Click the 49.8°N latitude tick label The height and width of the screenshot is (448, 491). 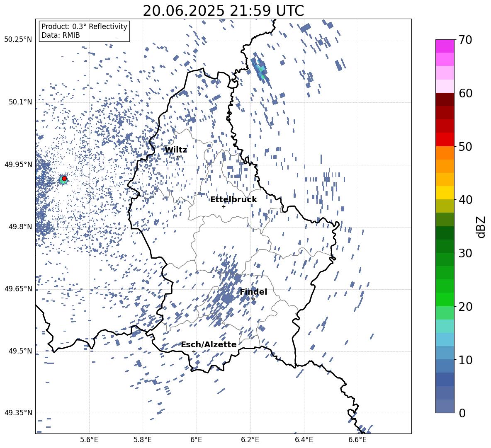pyautogui.click(x=20, y=227)
